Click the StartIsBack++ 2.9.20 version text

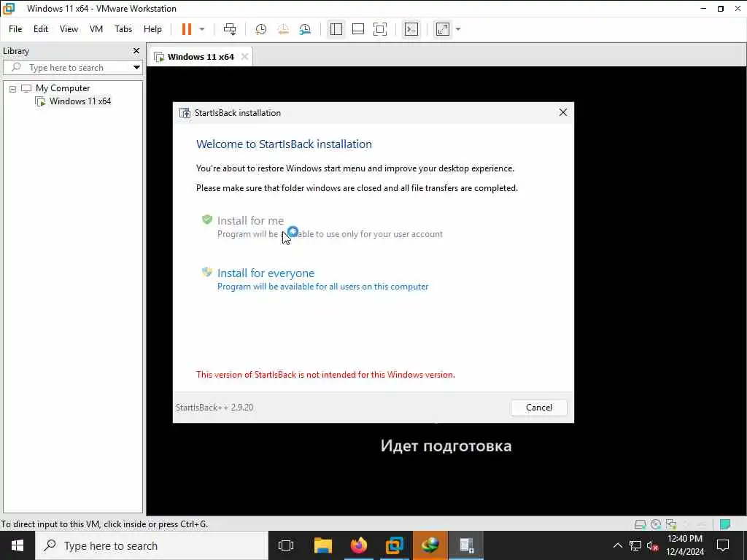[x=214, y=408]
